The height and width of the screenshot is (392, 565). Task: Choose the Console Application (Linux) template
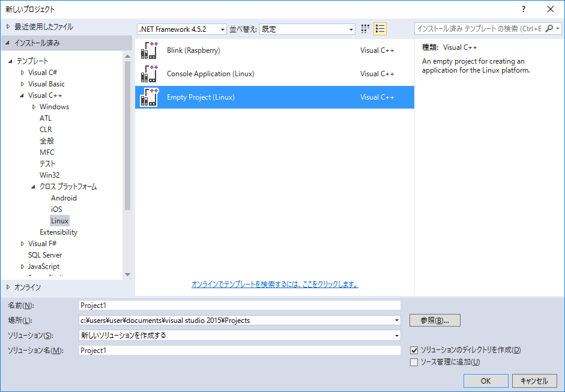click(274, 74)
